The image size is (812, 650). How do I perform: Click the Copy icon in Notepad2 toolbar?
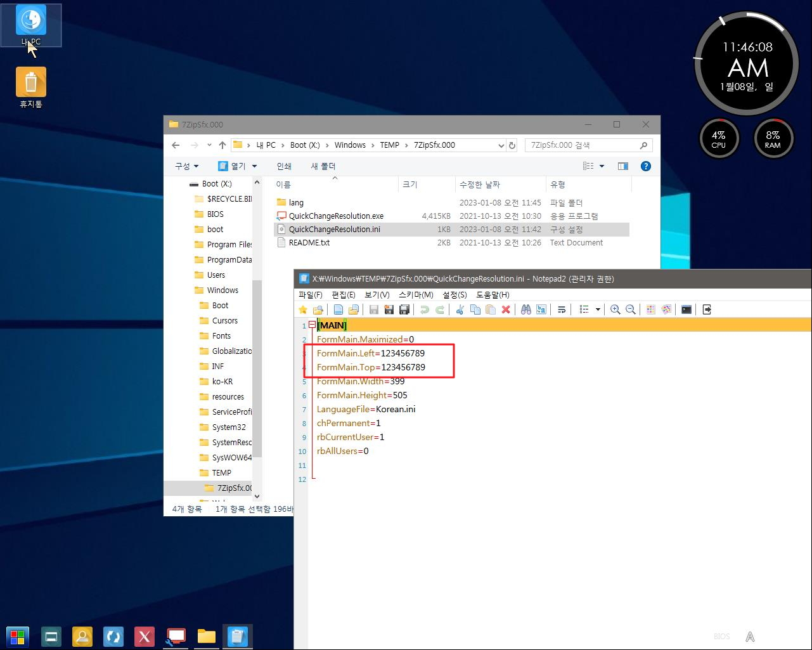pos(475,309)
